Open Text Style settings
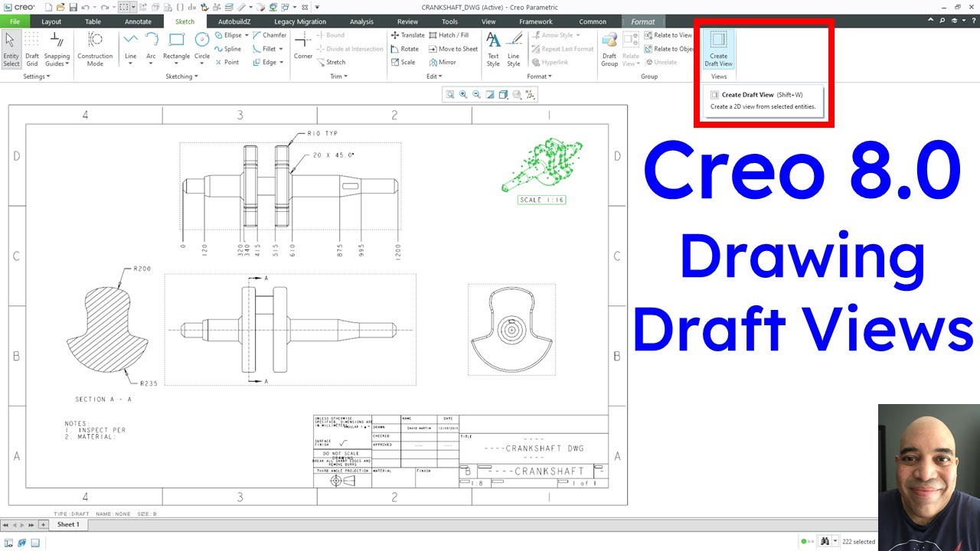This screenshot has width=980, height=551. tap(493, 50)
